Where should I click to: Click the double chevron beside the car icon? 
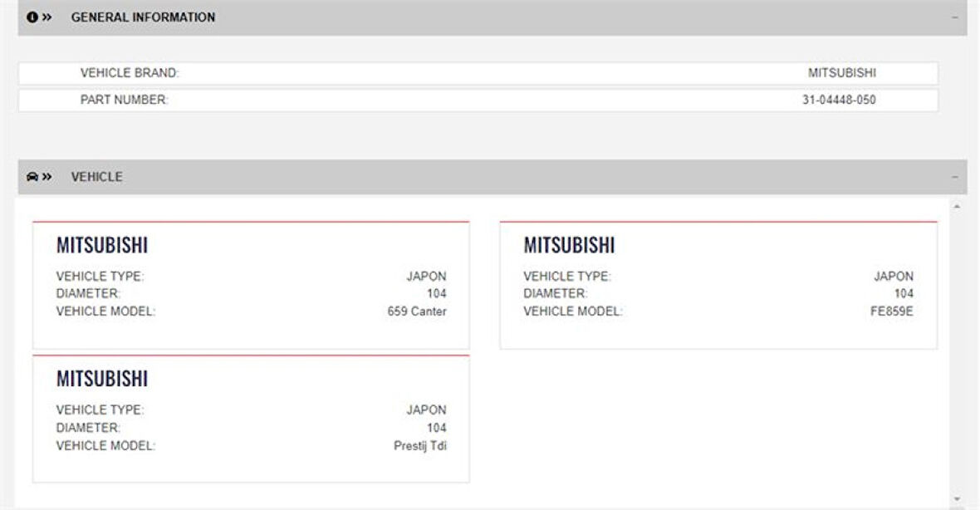(x=47, y=177)
